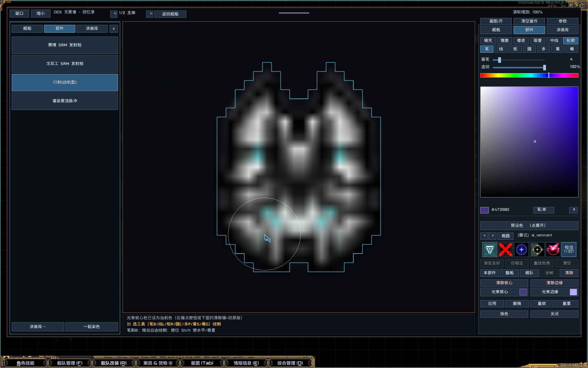588x368 pixels.
Task: Toggle the 镜像 mirror option
Action: click(504, 40)
